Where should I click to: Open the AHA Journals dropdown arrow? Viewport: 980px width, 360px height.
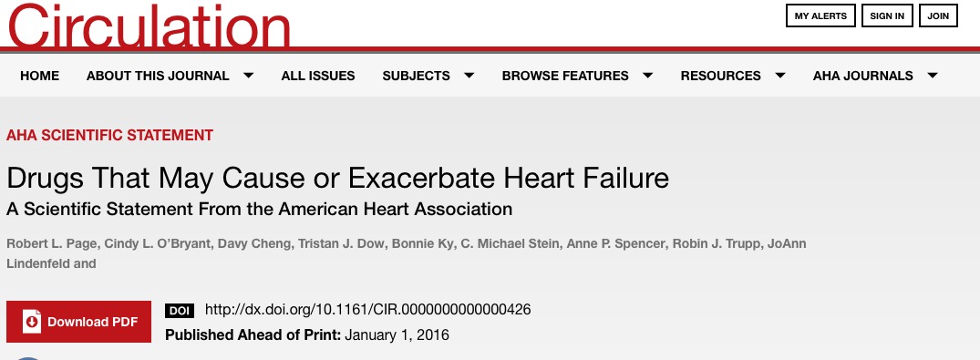pos(933,76)
